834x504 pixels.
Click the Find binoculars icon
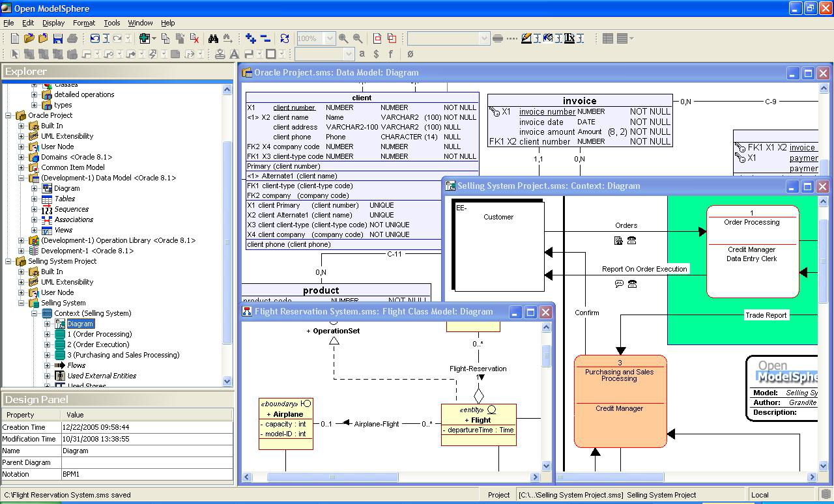click(x=213, y=39)
